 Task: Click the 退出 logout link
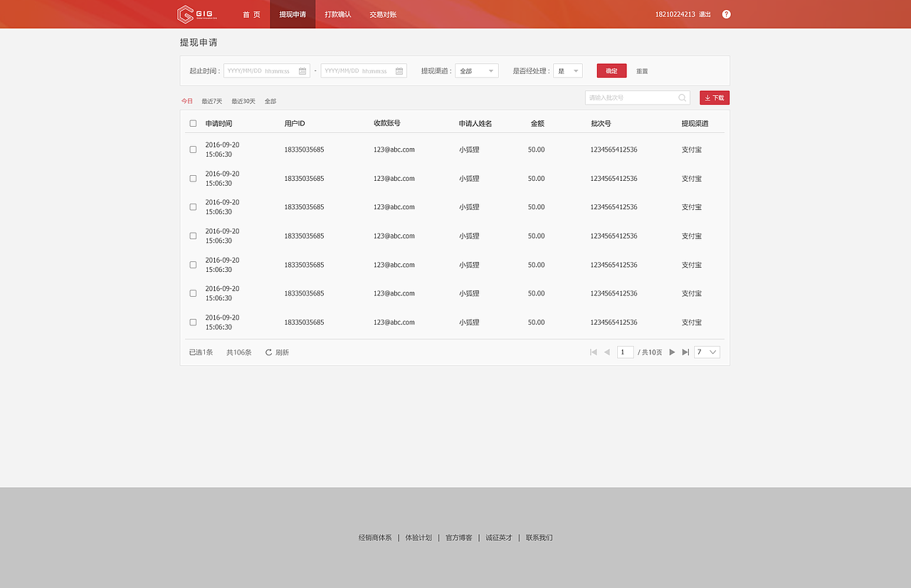[x=705, y=14]
